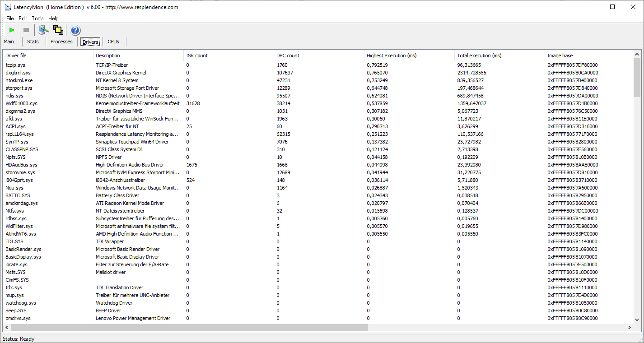Select the tcpip.sys driver row
Viewport: 644px width, 343px height.
318,65
